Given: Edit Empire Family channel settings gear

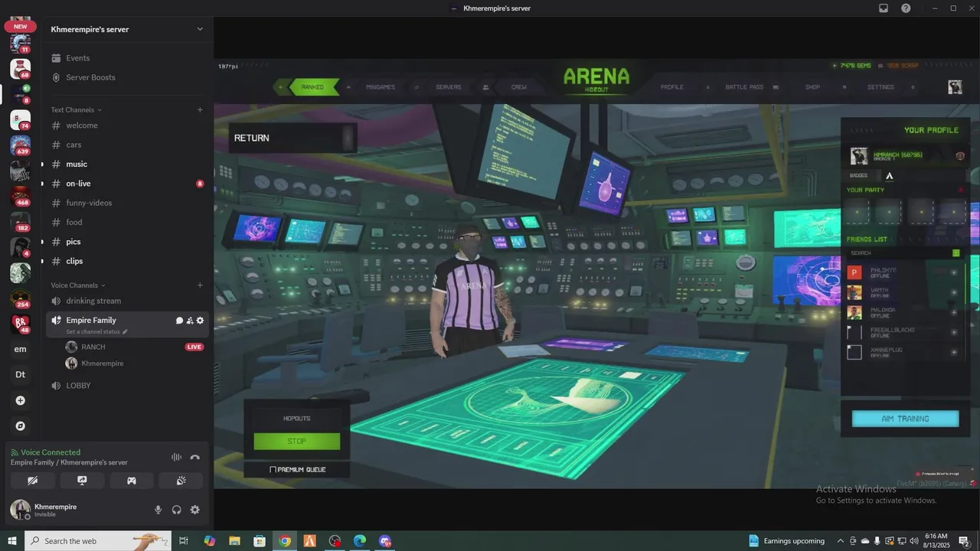Looking at the screenshot, I should (x=201, y=321).
